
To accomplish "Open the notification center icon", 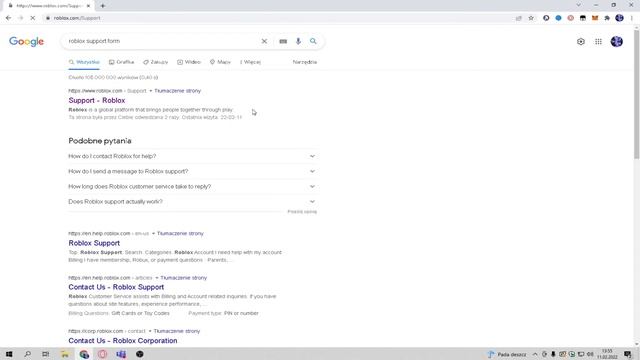I will coord(628,354).
